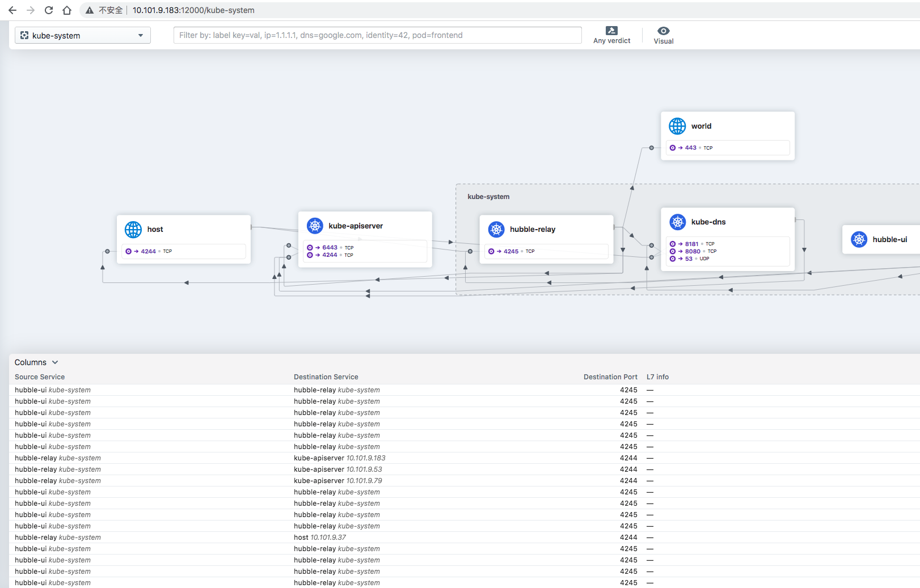The width and height of the screenshot is (920, 588).
Task: Click the L7 info column header
Action: tap(657, 377)
